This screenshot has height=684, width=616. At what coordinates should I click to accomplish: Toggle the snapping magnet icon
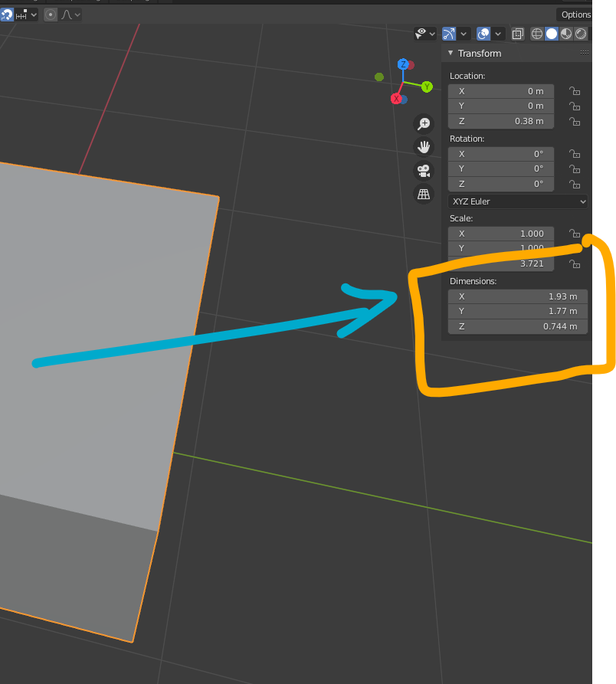click(x=7, y=15)
